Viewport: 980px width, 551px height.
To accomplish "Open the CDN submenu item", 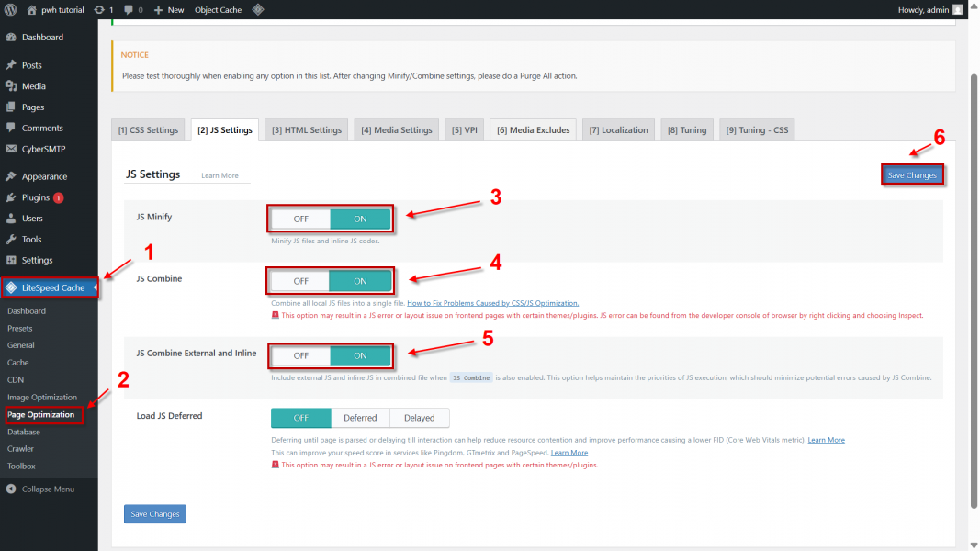I will (15, 380).
